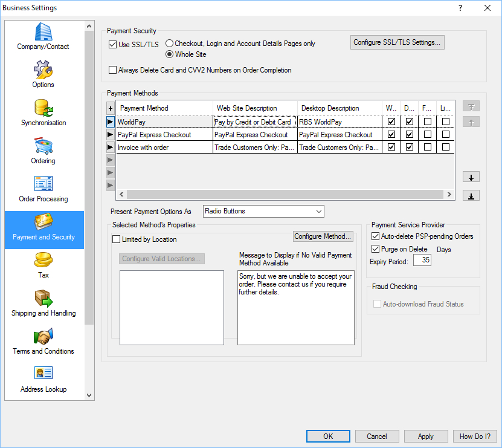Edit the Expiry Period value field

pos(423,261)
